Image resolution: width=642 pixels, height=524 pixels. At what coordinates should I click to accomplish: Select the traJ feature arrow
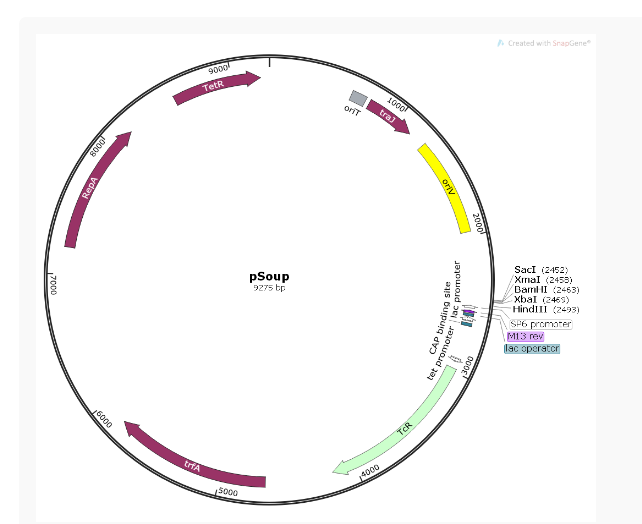pyautogui.click(x=388, y=117)
